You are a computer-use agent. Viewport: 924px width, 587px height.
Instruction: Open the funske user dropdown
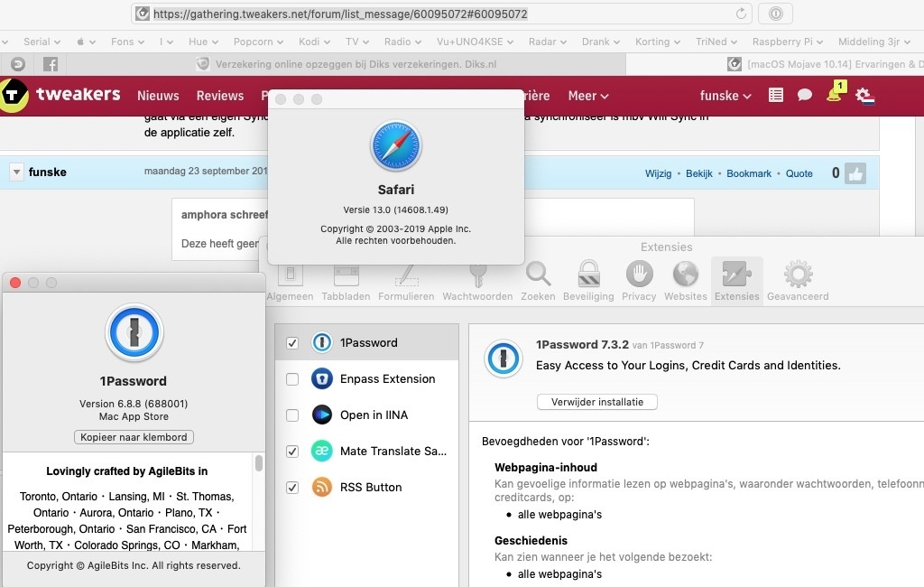point(725,96)
